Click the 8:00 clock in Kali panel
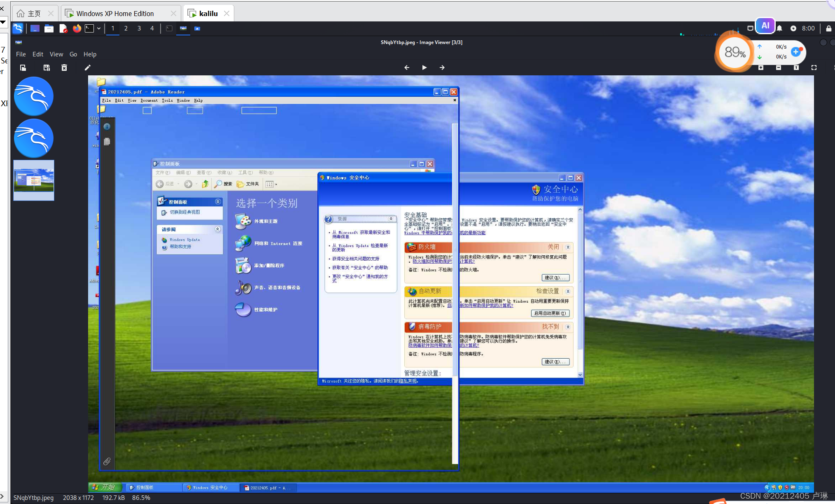The width and height of the screenshot is (835, 504). 808,28
